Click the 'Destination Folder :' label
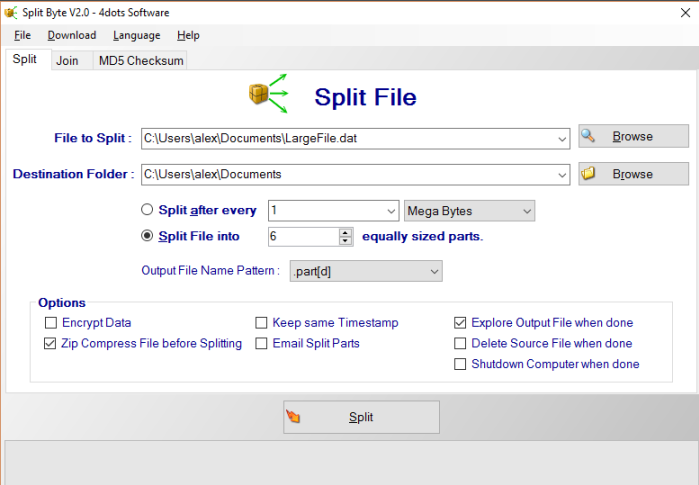 pos(73,174)
